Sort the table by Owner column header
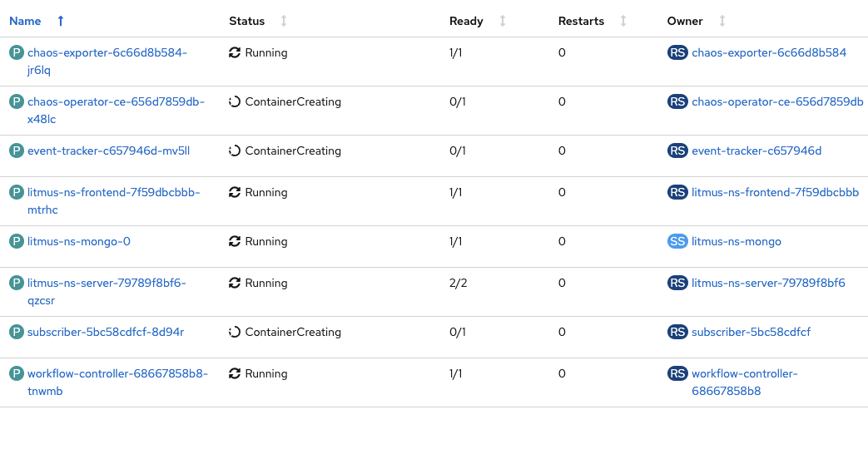The width and height of the screenshot is (868, 449). click(x=685, y=21)
